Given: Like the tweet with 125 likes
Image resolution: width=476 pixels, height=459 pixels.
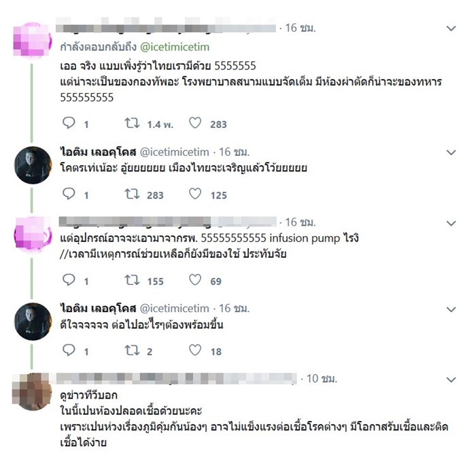Looking at the screenshot, I should [195, 194].
